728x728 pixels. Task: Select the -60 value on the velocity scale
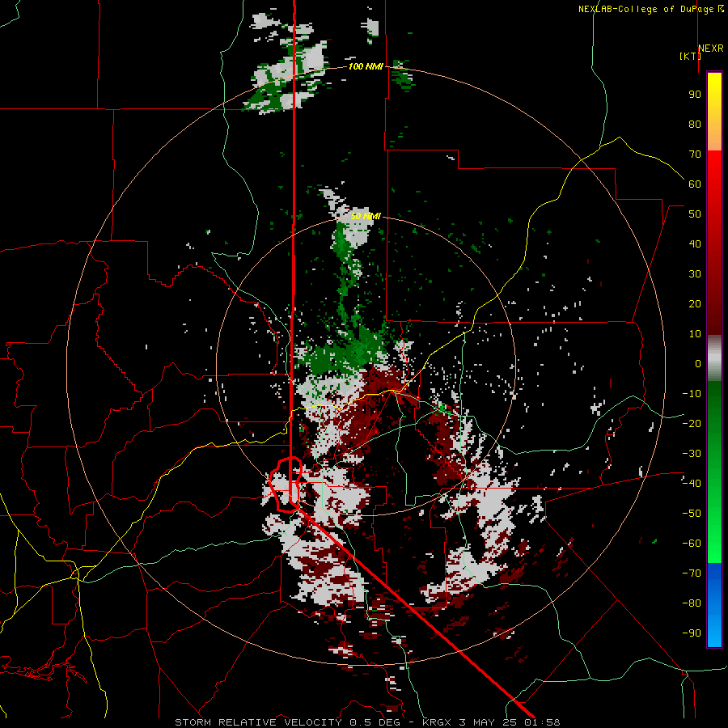pyautogui.click(x=692, y=544)
